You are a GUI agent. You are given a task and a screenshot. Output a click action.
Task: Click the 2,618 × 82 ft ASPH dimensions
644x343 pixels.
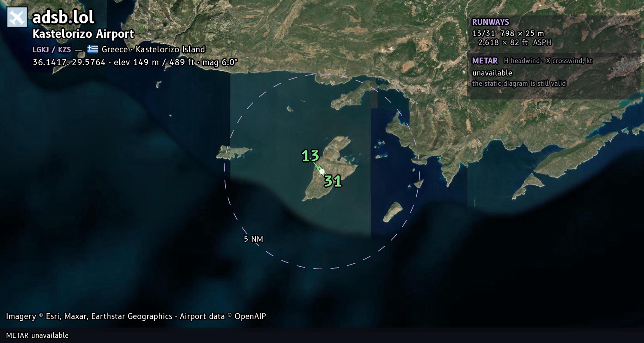514,42
